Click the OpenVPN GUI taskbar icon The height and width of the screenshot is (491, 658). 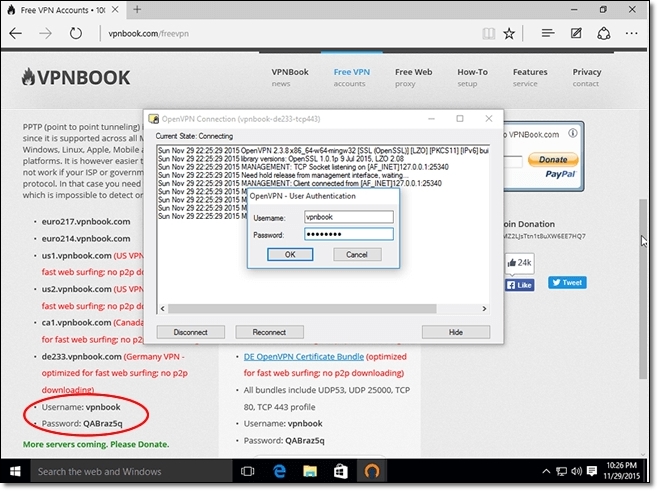click(x=371, y=471)
